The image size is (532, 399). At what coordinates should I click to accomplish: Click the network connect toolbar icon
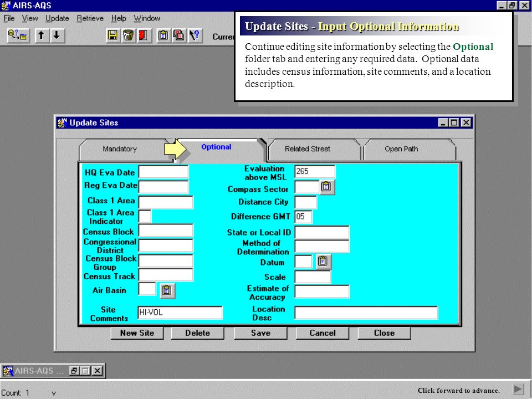(18, 35)
